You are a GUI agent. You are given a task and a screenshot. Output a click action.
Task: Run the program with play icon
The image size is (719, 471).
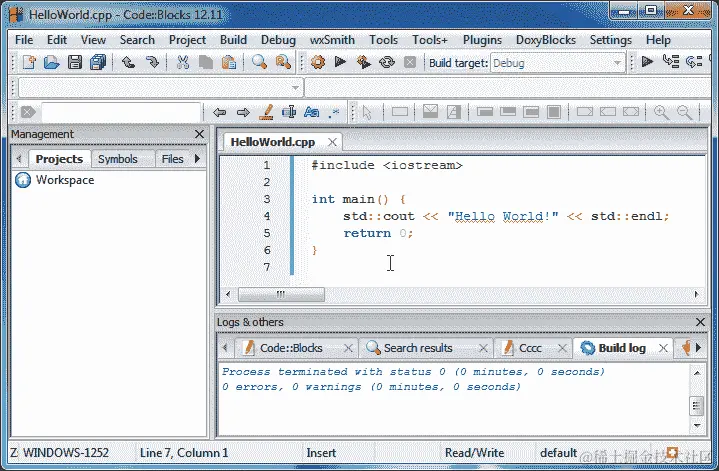click(x=340, y=62)
